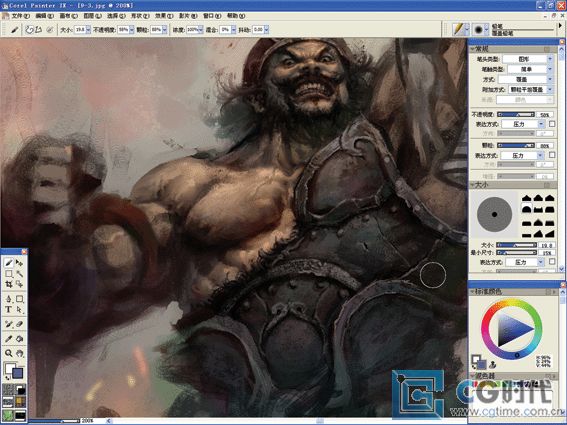The height and width of the screenshot is (425, 567).
Task: Adjust the 大小 size slider in panel
Action: click(x=516, y=245)
